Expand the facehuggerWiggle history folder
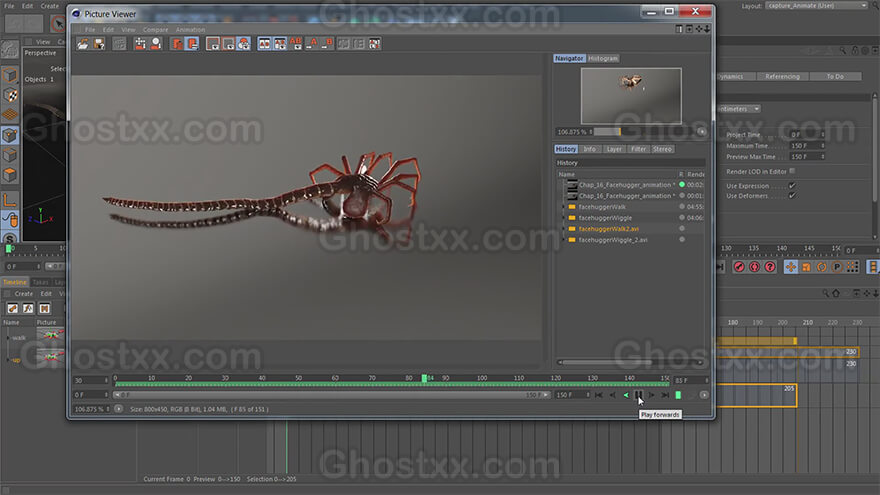880x495 pixels. tap(563, 218)
